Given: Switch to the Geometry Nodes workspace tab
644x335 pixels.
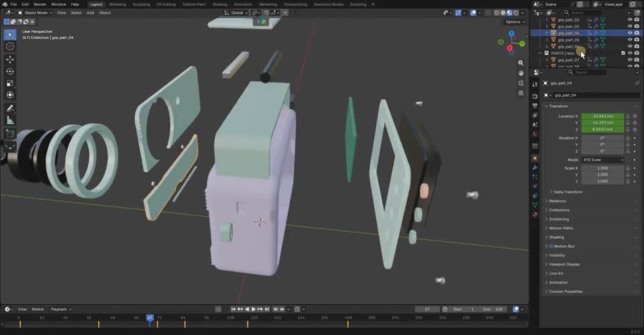Looking at the screenshot, I should click(x=329, y=4).
